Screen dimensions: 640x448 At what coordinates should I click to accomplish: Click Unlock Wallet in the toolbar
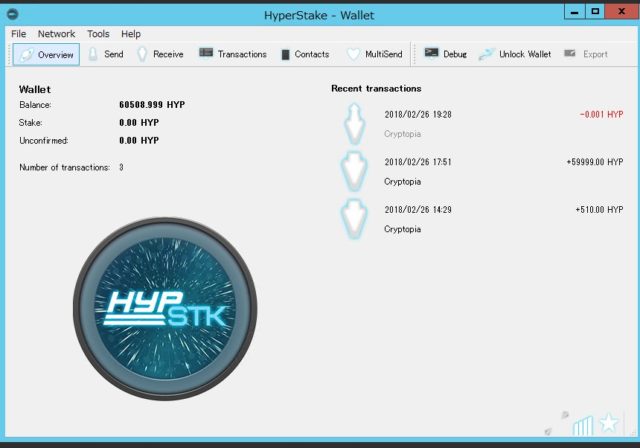pyautogui.click(x=515, y=54)
